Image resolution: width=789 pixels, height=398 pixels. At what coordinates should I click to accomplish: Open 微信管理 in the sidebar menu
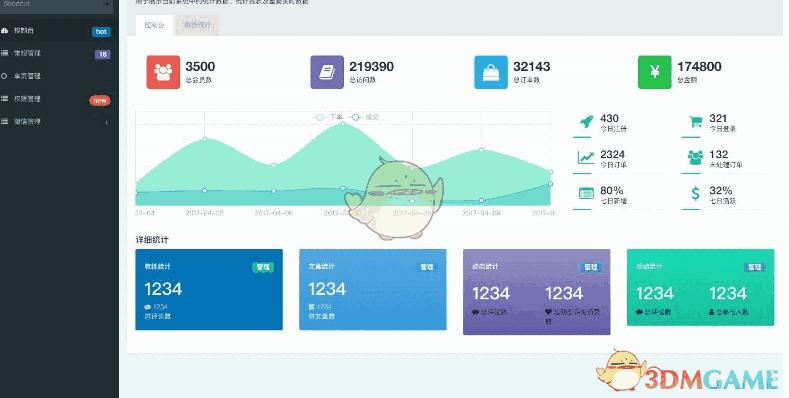point(59,121)
